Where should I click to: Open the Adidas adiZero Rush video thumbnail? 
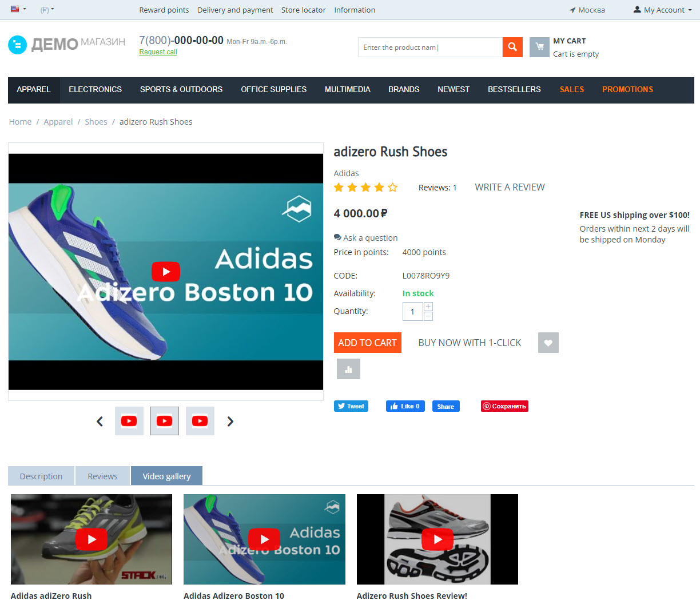91,539
